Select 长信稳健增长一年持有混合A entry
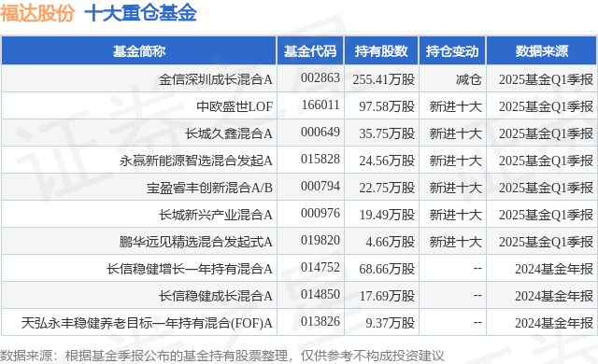This screenshot has width=598, height=364. coord(190,269)
